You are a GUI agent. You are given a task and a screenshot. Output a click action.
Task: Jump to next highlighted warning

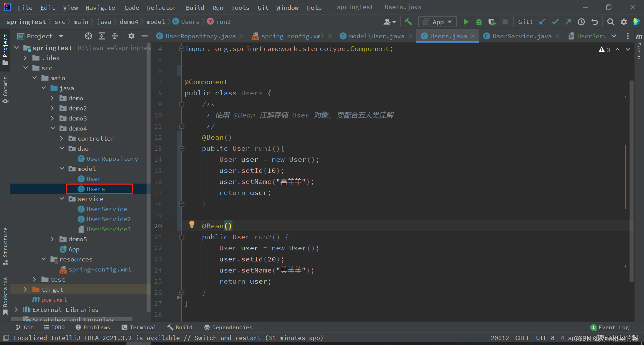(628, 49)
